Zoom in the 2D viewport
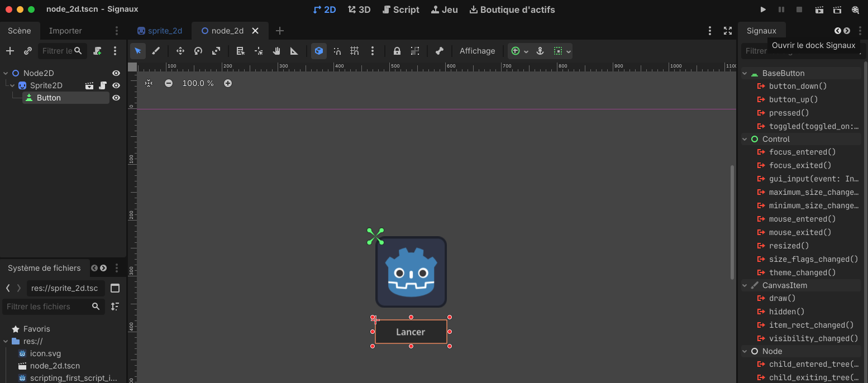868x383 pixels. pos(228,83)
